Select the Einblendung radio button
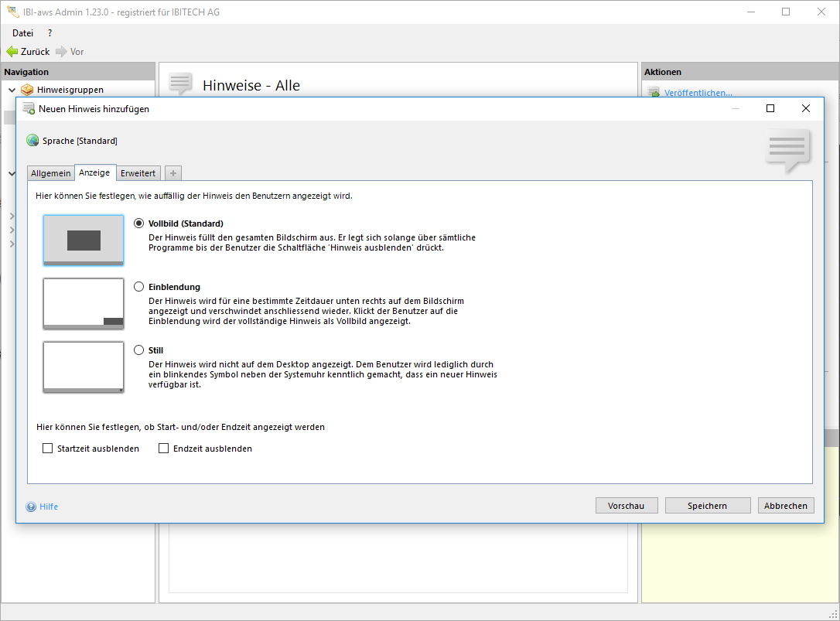 click(139, 287)
